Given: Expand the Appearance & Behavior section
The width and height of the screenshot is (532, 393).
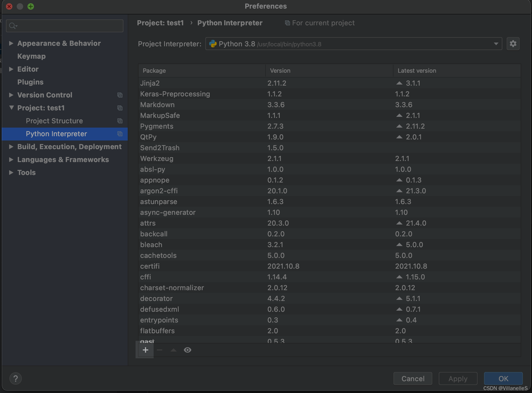Looking at the screenshot, I should coord(11,43).
